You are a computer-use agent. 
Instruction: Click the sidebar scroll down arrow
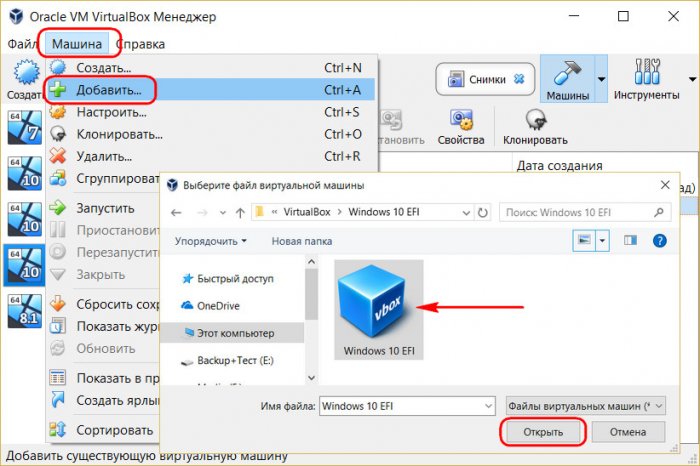(x=312, y=378)
